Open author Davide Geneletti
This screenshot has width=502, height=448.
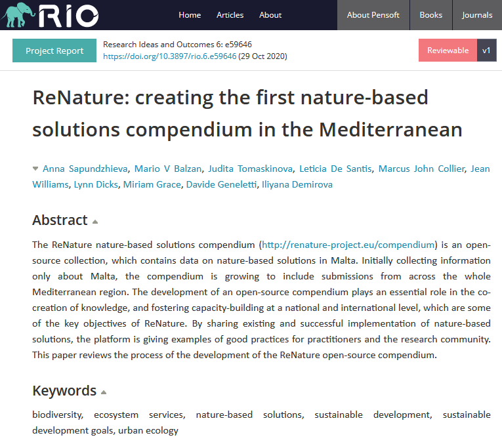click(x=221, y=184)
